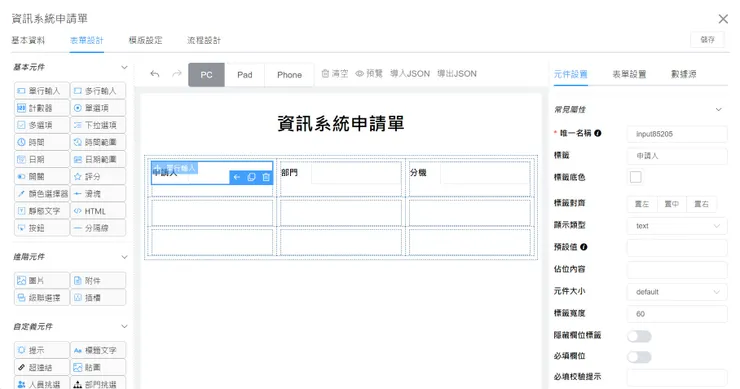Add a 時間範圍 time range component
Screen dimensions: 740x389
(98, 142)
